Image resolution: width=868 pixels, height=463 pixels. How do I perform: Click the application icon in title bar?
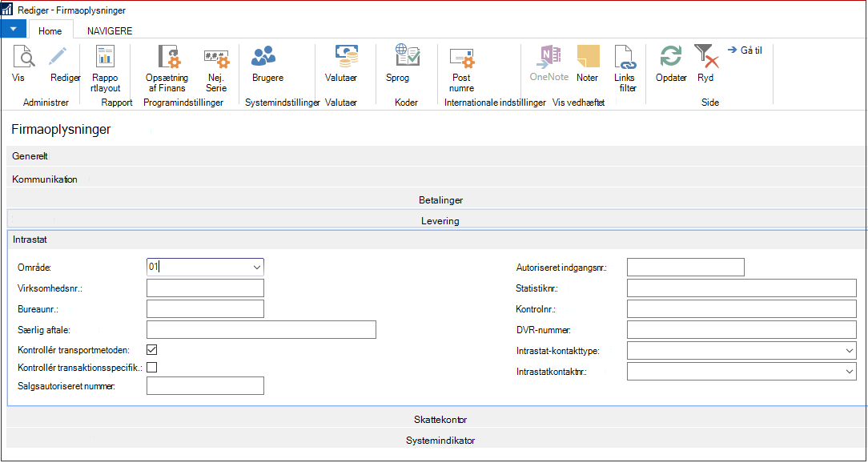pos(7,10)
